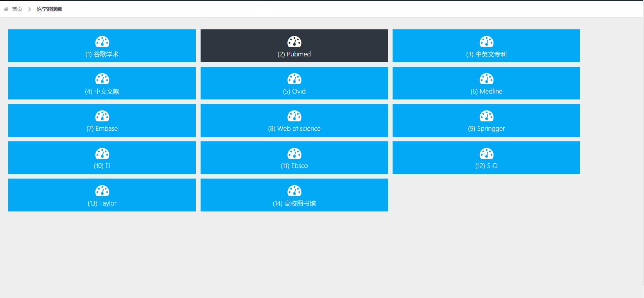Open the (7) Embase label
Viewport: 644px width, 298px height.
(x=102, y=129)
